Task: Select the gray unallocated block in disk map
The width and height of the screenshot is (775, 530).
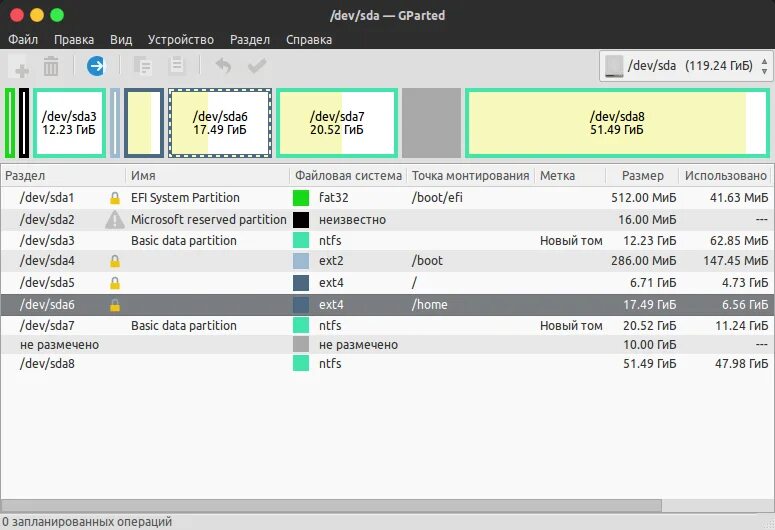Action: pyautogui.click(x=431, y=123)
